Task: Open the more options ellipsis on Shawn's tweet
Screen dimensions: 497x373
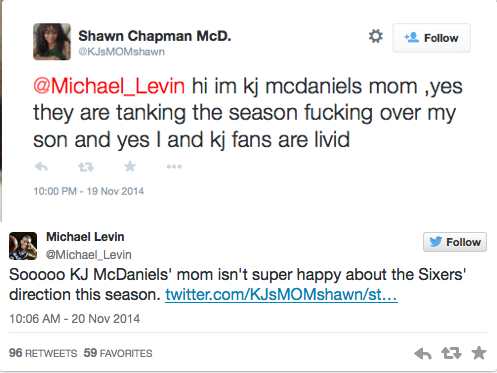Action: tap(174, 166)
